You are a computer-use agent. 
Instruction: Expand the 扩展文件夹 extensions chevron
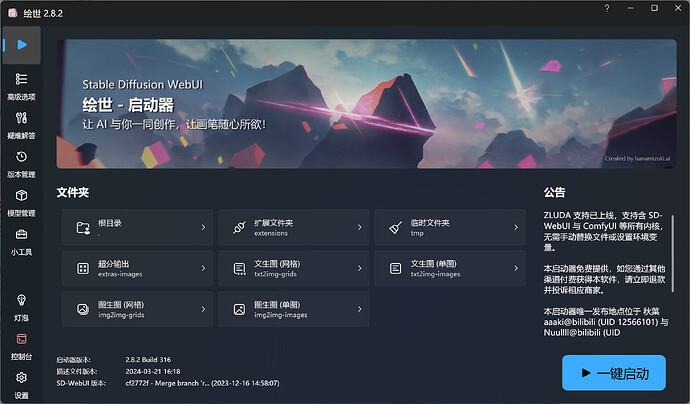click(x=360, y=228)
